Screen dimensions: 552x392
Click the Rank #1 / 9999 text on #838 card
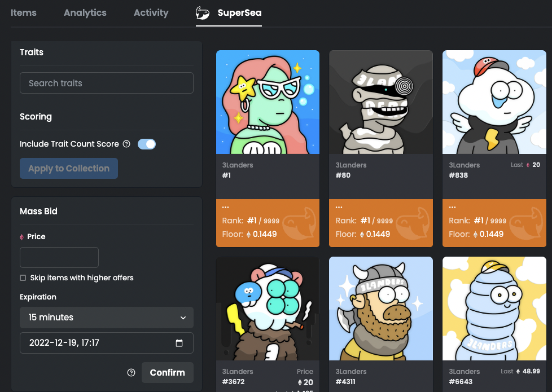coord(477,221)
